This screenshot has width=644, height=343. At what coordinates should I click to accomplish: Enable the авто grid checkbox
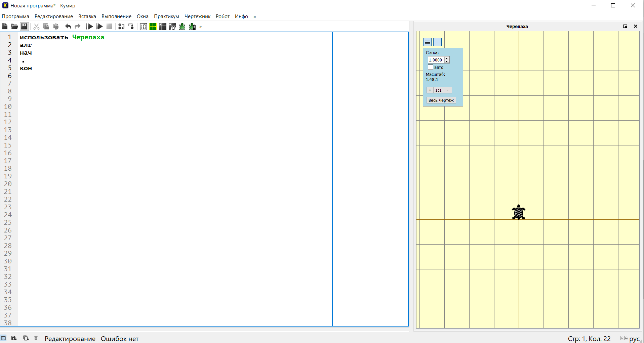point(431,67)
